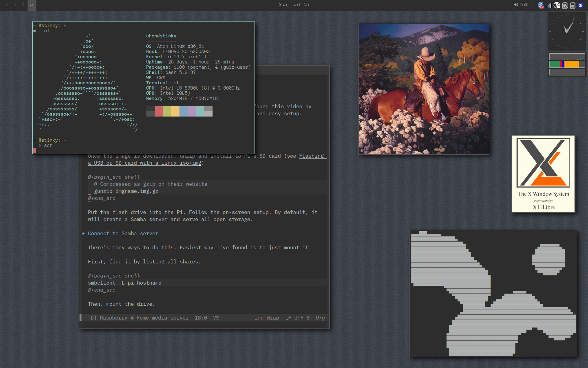Click the CPU load graph at the top of the monitor widget
This screenshot has height=368, width=588.
(x=567, y=57)
